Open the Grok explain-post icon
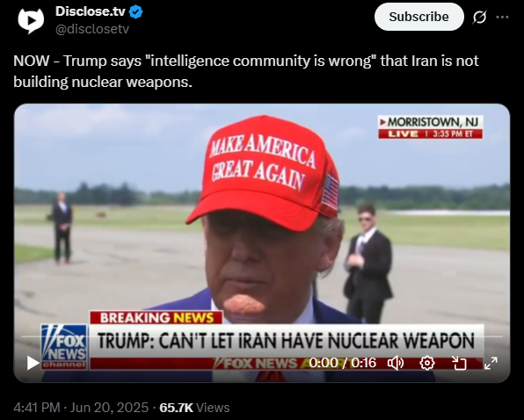This screenshot has width=524, height=420. point(479,17)
